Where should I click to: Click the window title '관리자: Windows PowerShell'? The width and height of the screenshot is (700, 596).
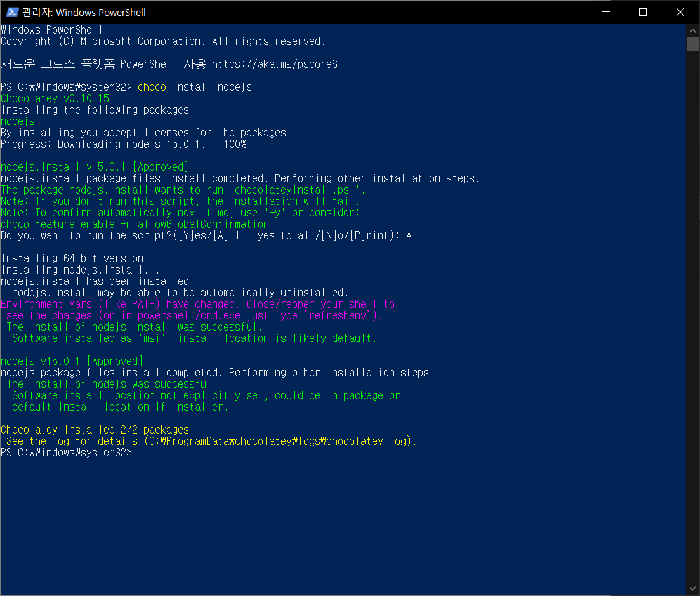point(84,12)
